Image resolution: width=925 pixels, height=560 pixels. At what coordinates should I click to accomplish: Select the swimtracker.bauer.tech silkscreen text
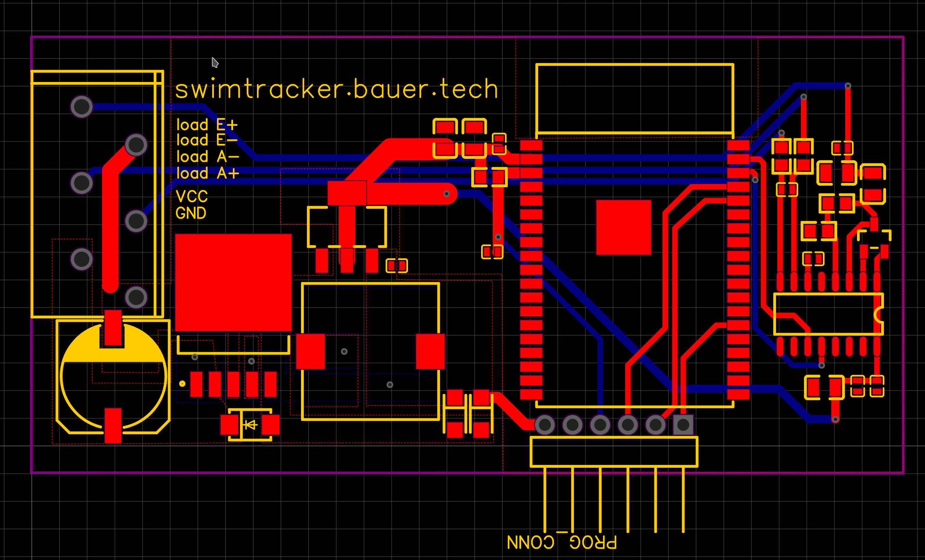click(337, 89)
